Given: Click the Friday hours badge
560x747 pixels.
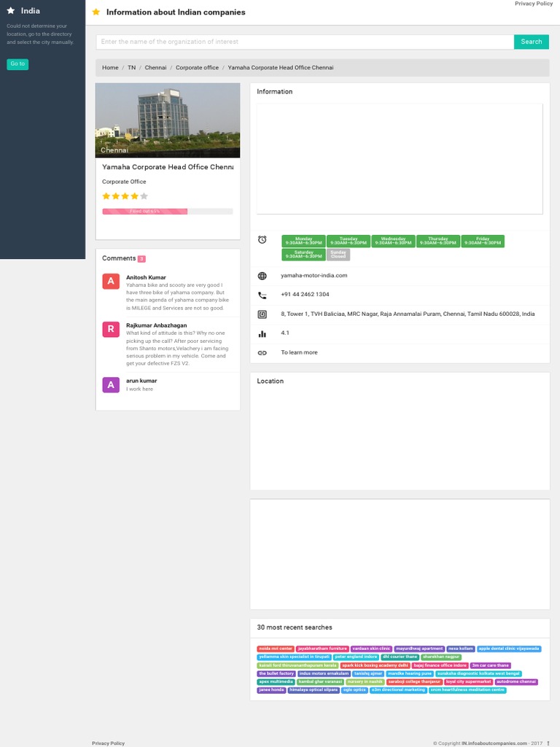Looking at the screenshot, I should [483, 241].
